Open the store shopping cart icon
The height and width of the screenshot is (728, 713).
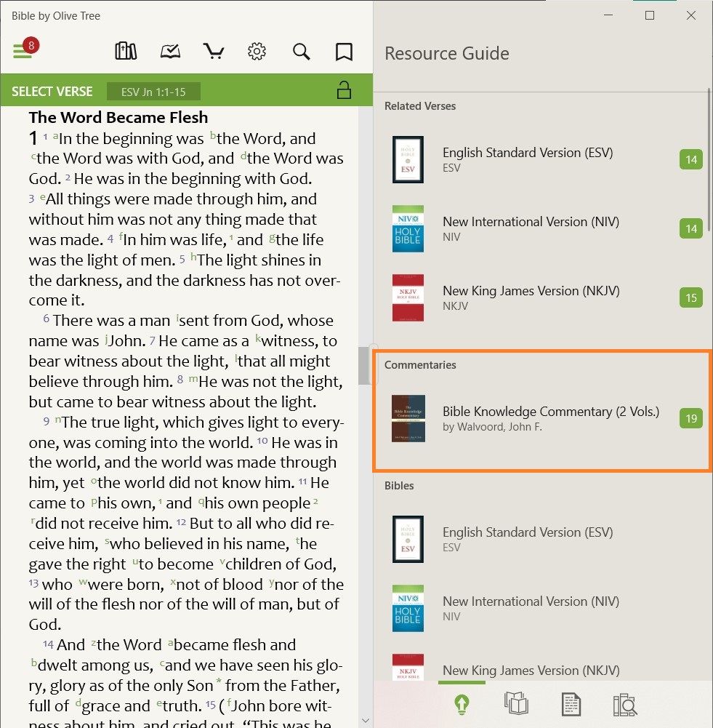pos(214,51)
